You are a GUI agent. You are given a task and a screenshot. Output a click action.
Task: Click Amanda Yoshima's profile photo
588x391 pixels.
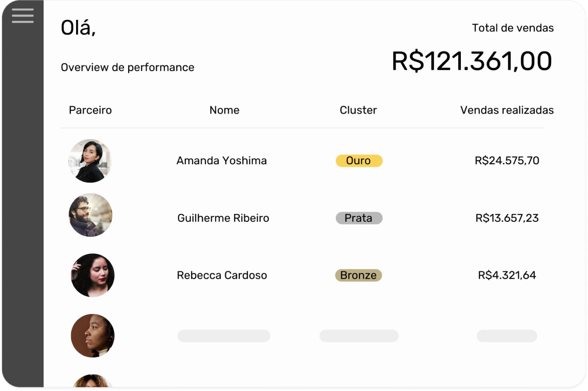click(x=90, y=161)
